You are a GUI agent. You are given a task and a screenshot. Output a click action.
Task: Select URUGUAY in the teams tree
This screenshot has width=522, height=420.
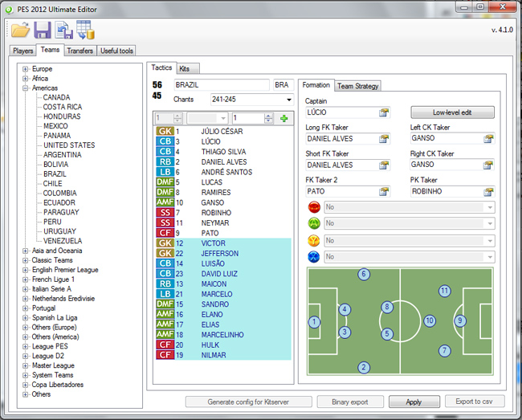[x=59, y=231]
